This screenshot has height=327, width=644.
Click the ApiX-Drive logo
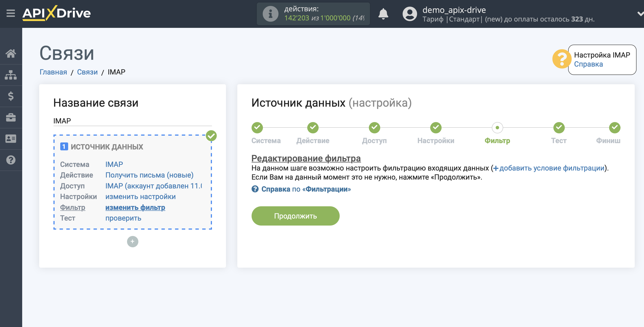coord(57,13)
